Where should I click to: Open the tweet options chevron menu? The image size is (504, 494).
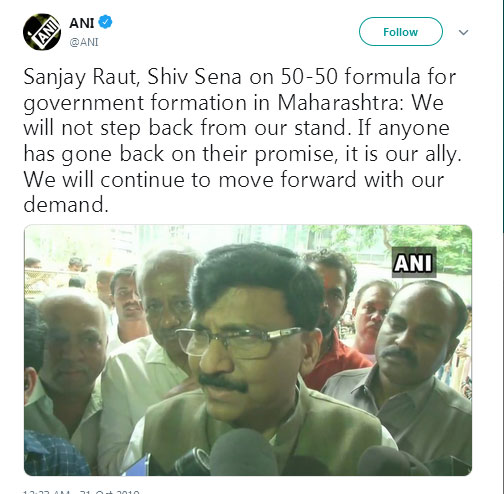[x=463, y=32]
